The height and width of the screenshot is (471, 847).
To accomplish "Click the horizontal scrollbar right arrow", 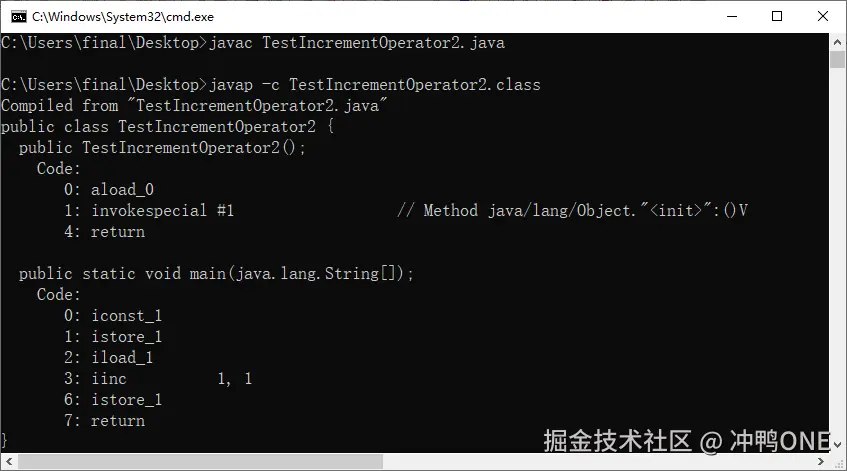I will (821, 462).
